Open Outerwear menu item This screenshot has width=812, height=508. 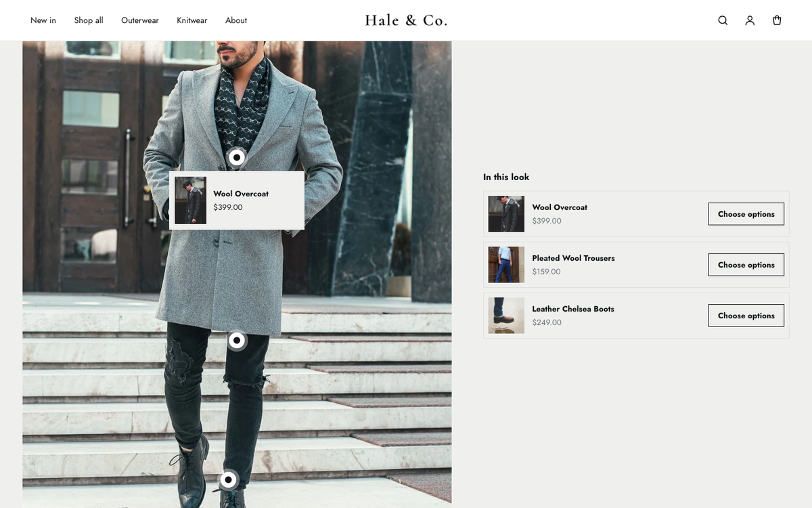(140, 20)
